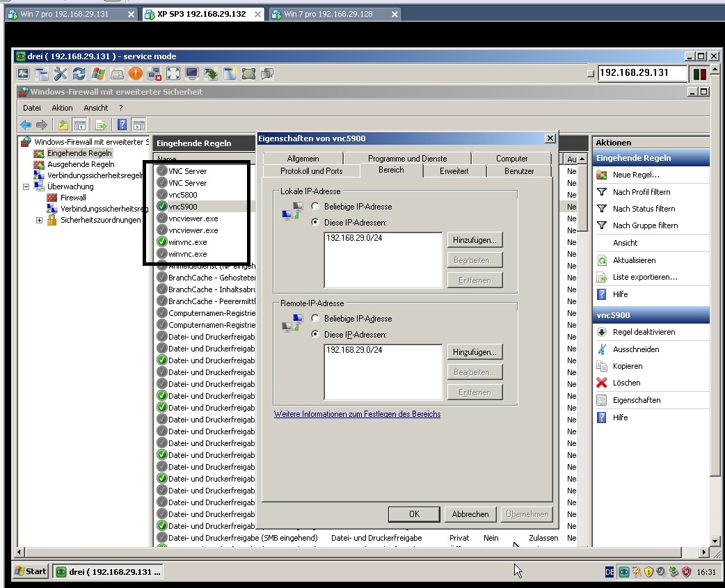The height and width of the screenshot is (588, 725).
Task: Open Weitere Informationen zum Festlegen des Bereichs link
Action: (x=358, y=414)
